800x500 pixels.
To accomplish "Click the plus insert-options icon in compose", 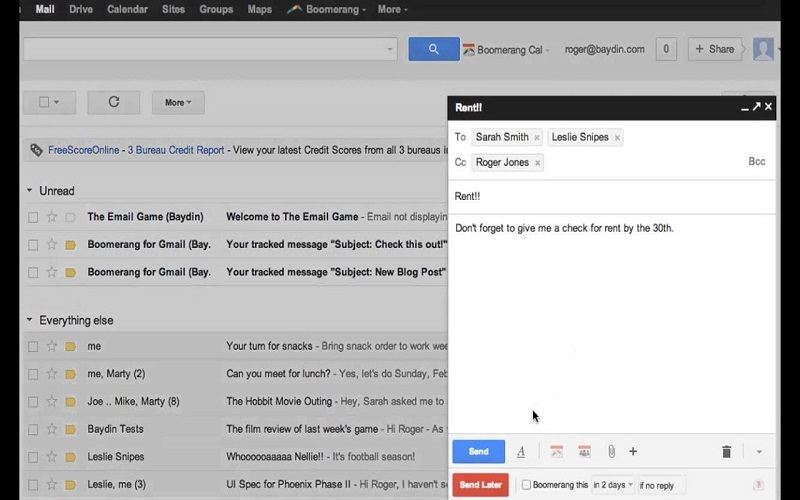I will 633,451.
